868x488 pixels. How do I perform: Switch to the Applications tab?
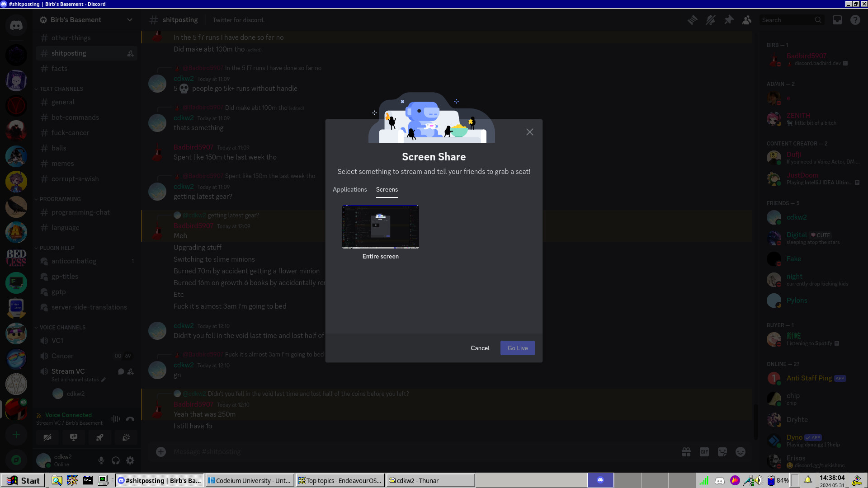coord(349,189)
